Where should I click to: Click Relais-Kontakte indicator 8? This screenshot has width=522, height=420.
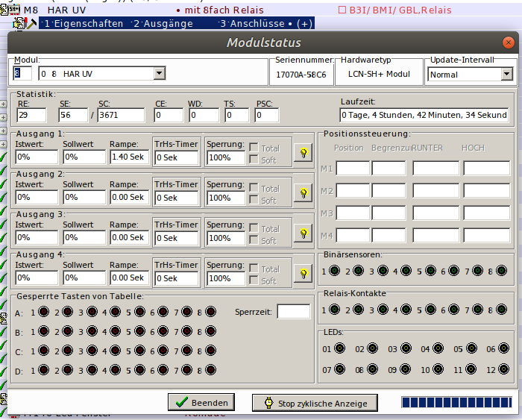[503, 310]
